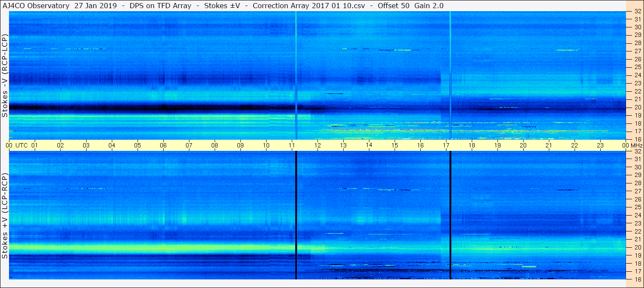Image resolution: width=644 pixels, height=288 pixels.
Task: Click the 32 MHz tick in the Stokes -V panel
Action: pos(637,12)
